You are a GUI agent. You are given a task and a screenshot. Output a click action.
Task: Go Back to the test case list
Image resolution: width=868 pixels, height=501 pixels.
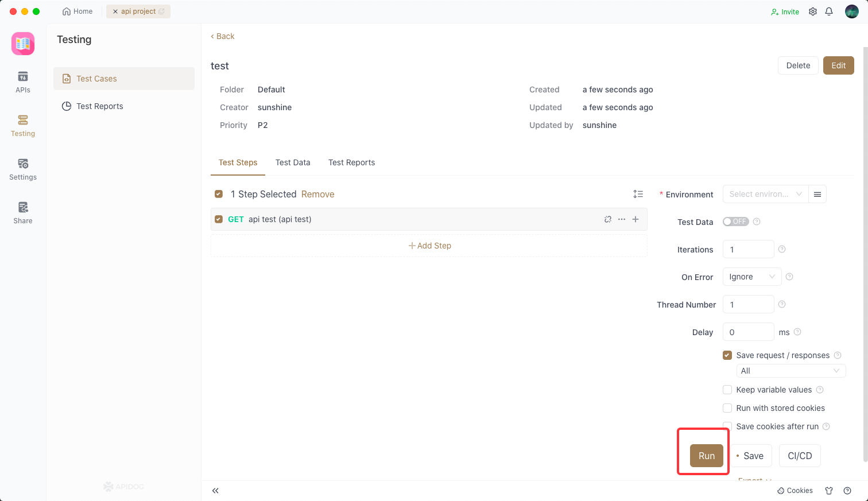pyautogui.click(x=223, y=36)
